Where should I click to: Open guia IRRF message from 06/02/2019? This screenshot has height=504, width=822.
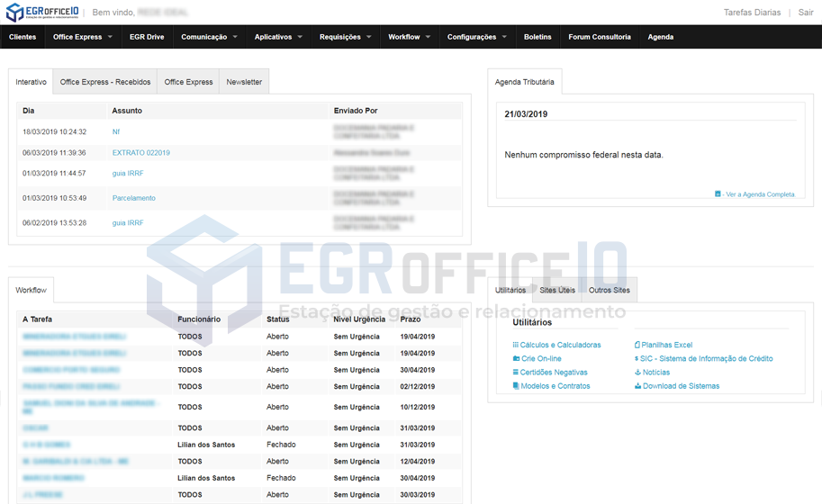pos(128,222)
